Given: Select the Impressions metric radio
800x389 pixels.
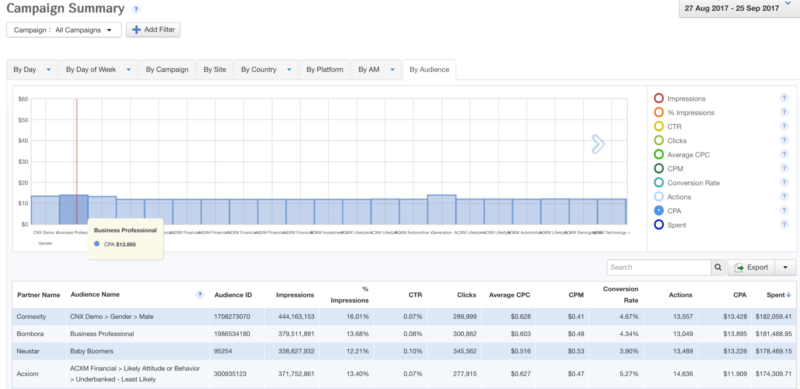Looking at the screenshot, I should [659, 99].
